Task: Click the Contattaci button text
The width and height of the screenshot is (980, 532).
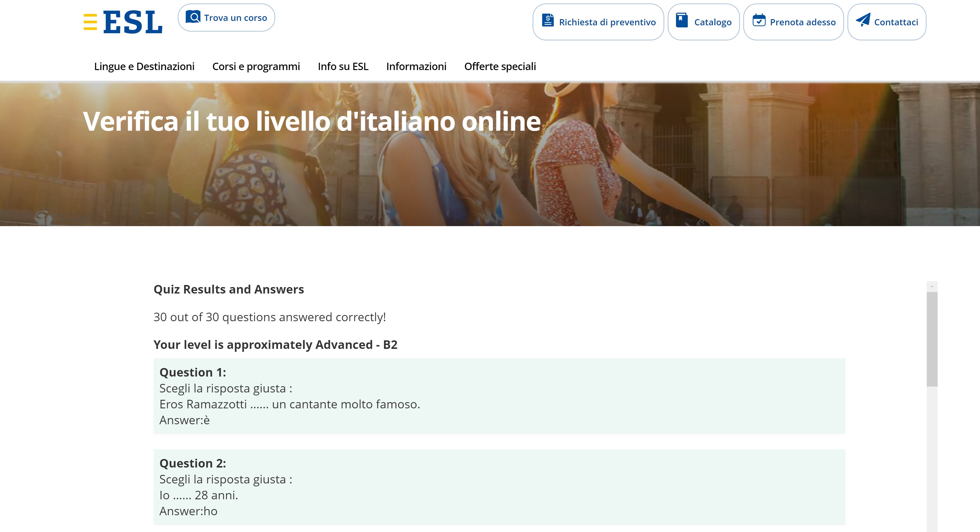Action: click(x=896, y=22)
